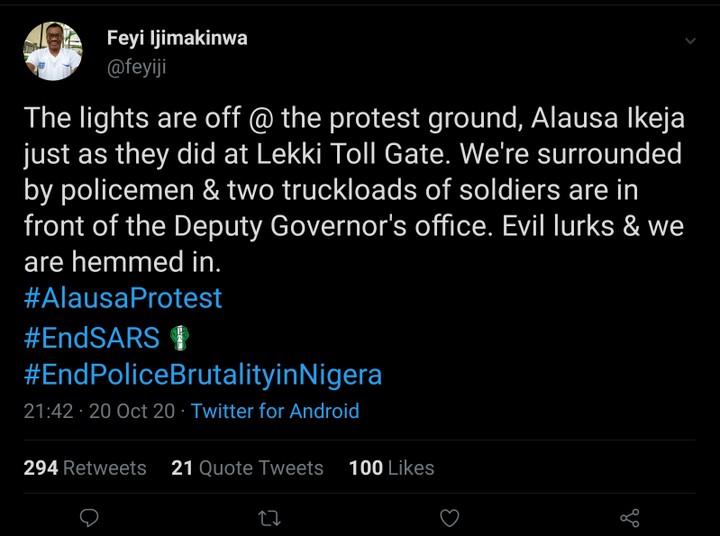Click the raised fist emoji beside #EndSARS
The height and width of the screenshot is (536, 720).
[180, 338]
